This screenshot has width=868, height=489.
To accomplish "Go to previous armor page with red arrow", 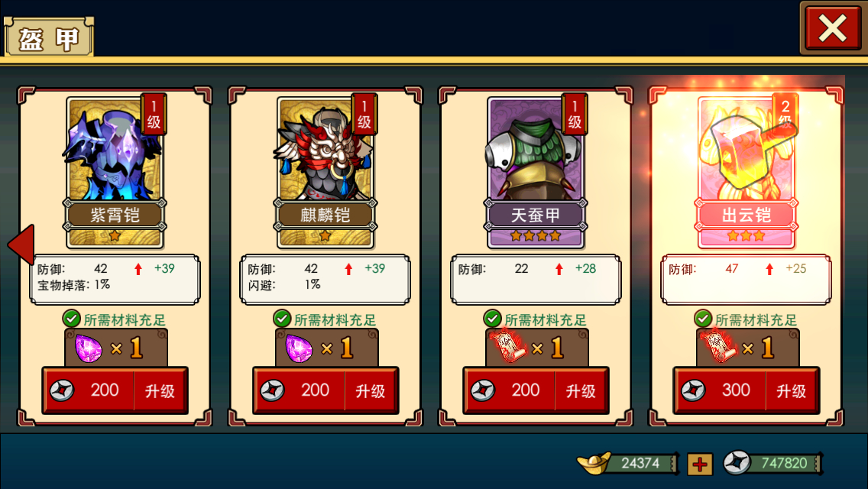I will [x=22, y=244].
